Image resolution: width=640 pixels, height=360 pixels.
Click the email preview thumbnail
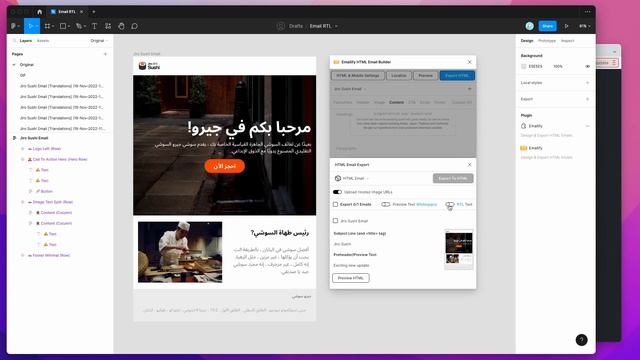point(459,249)
